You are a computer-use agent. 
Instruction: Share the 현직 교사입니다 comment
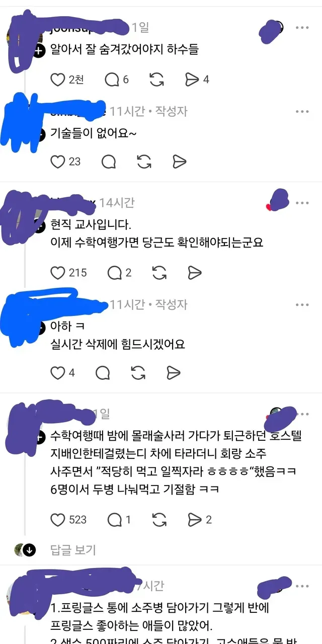194,273
